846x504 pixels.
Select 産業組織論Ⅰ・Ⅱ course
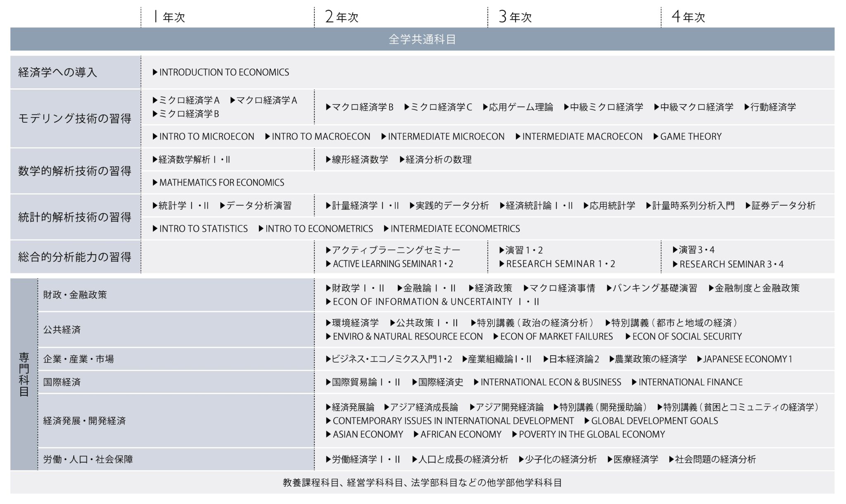tap(497, 359)
